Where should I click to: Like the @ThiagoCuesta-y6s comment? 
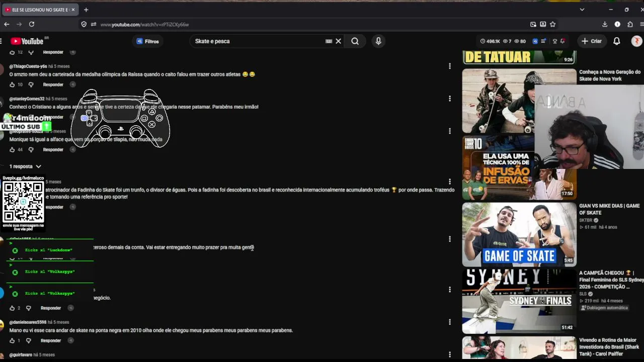pos(12,84)
